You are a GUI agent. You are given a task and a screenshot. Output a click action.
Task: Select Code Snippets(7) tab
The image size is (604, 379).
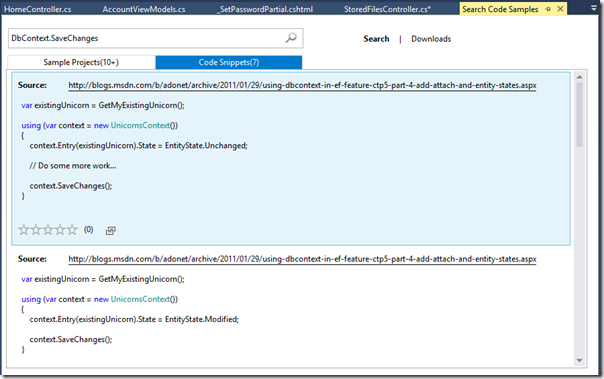[x=229, y=62]
